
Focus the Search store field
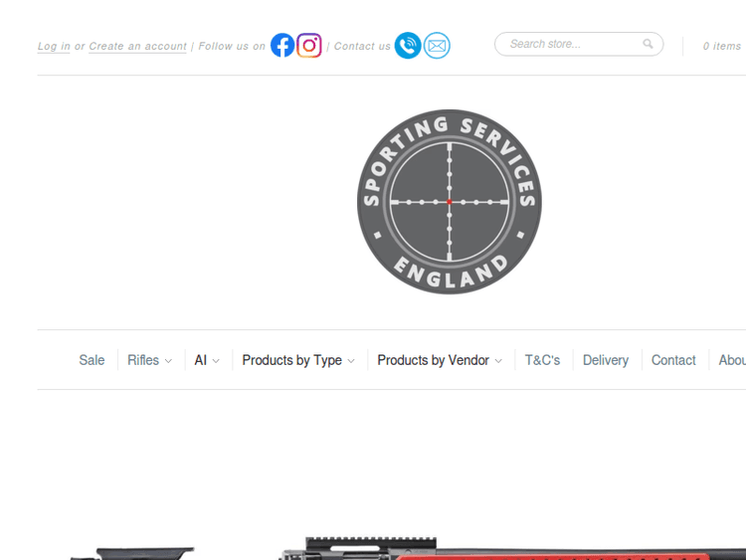(x=579, y=44)
